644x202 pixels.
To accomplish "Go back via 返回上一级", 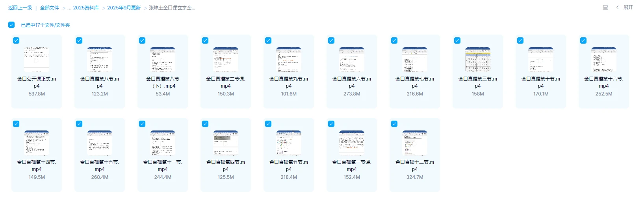I will coord(20,8).
